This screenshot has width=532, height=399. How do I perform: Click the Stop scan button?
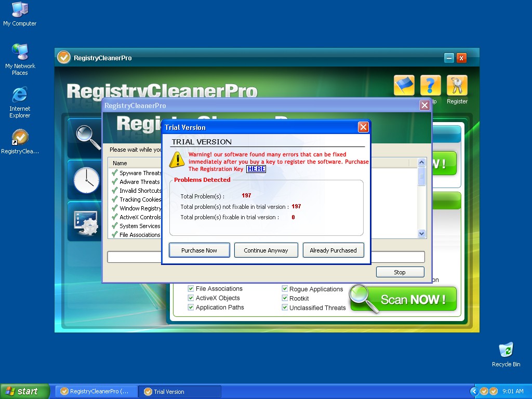pos(400,272)
